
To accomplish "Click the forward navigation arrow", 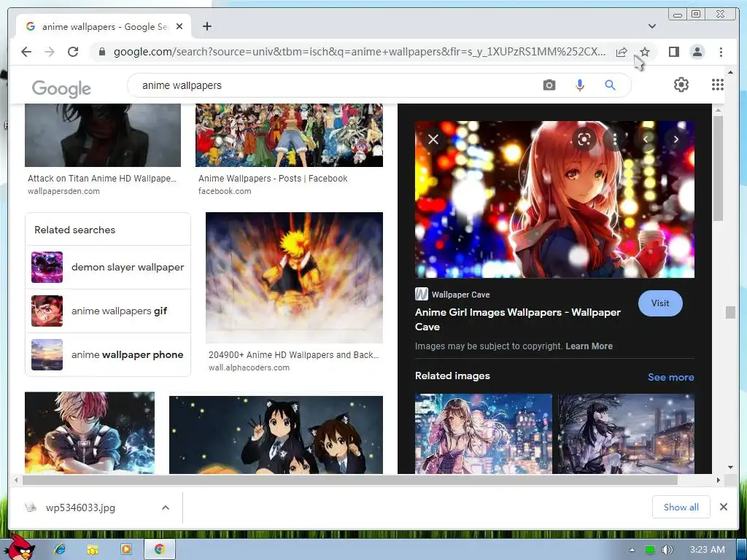I will click(50, 52).
